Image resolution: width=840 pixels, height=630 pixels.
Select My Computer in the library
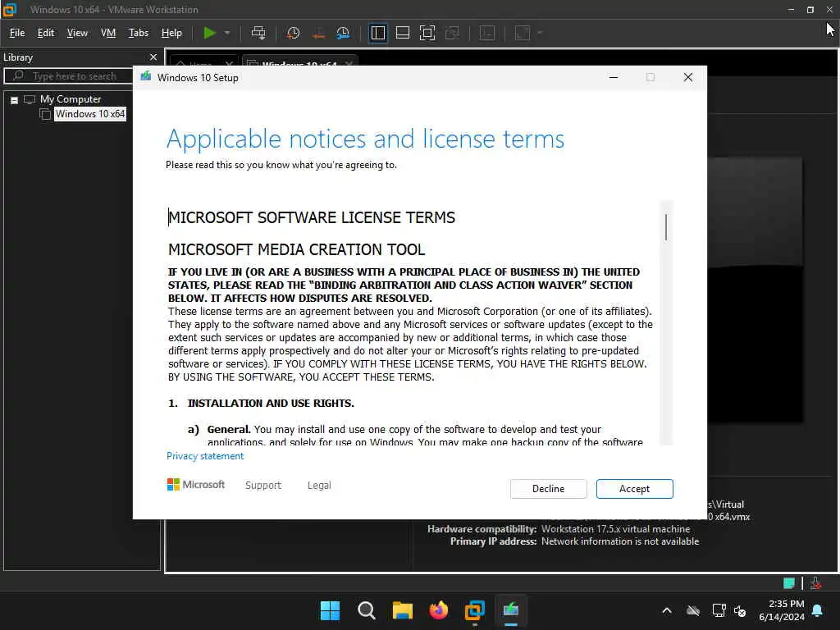[71, 99]
